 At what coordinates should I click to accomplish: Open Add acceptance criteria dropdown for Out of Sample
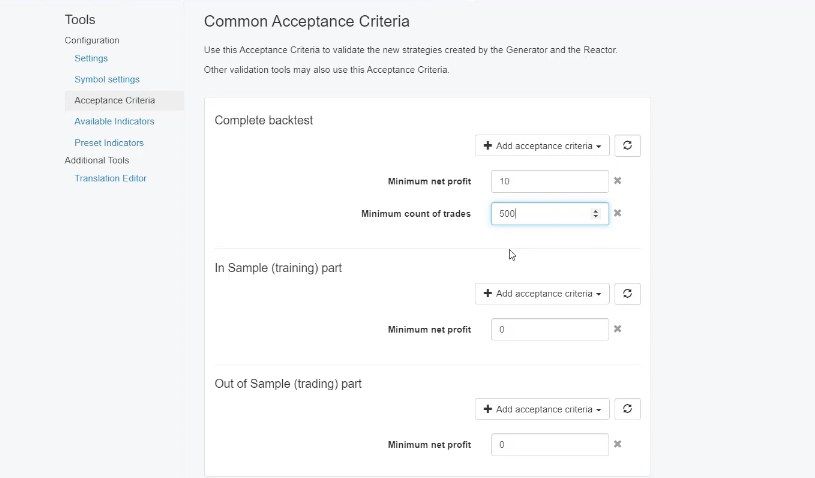[542, 409]
